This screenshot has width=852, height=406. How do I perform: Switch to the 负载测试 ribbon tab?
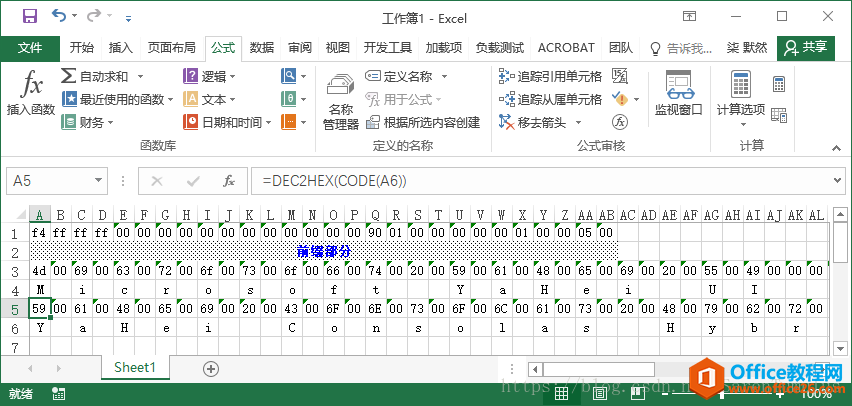click(x=499, y=48)
